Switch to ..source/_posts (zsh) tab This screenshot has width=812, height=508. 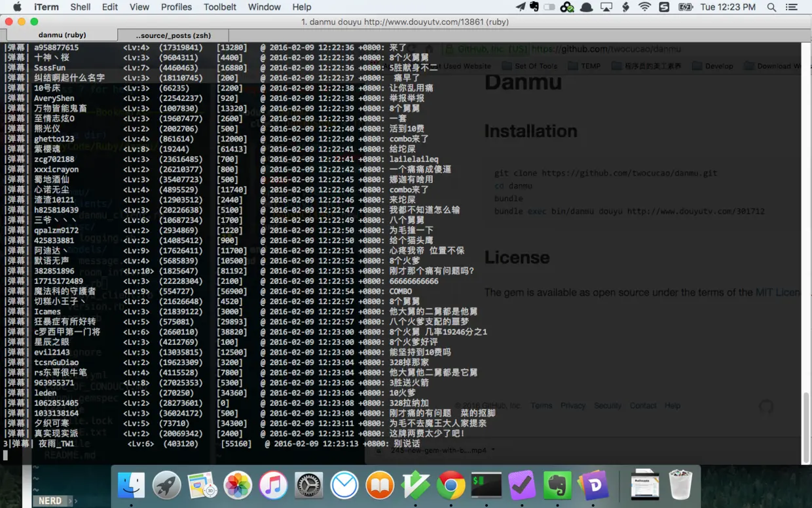[174, 35]
